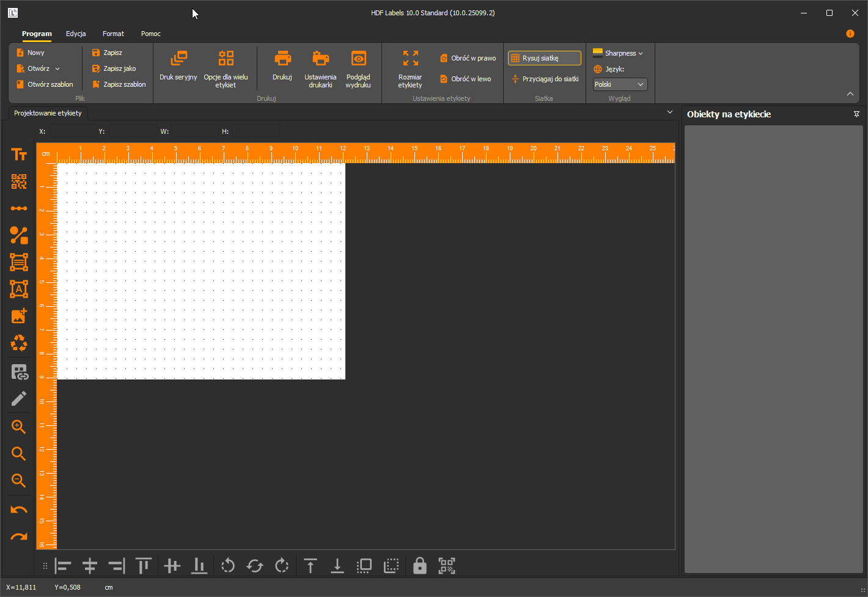Viewport: 868px width, 597px height.
Task: Click the lock object icon
Action: [x=419, y=566]
